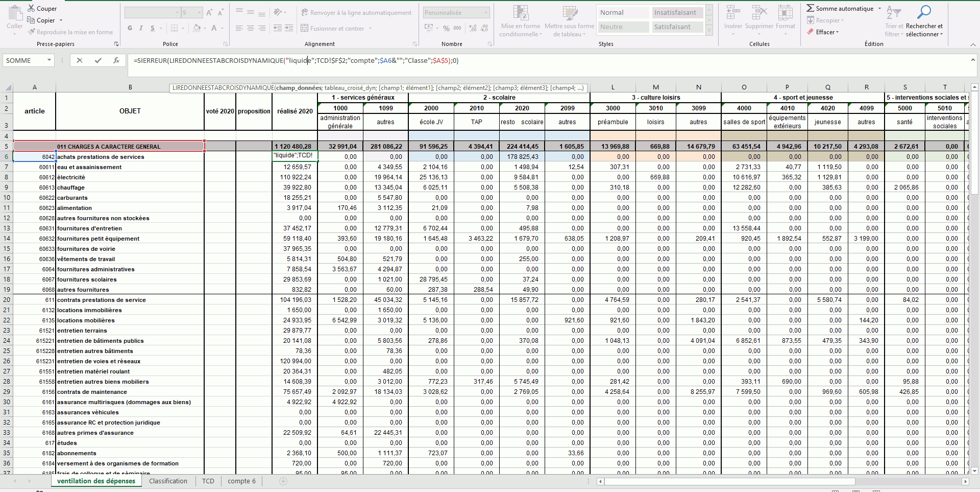Click the Rechercher et sélectionner magnifier icon
980x492 pixels.
point(924,12)
